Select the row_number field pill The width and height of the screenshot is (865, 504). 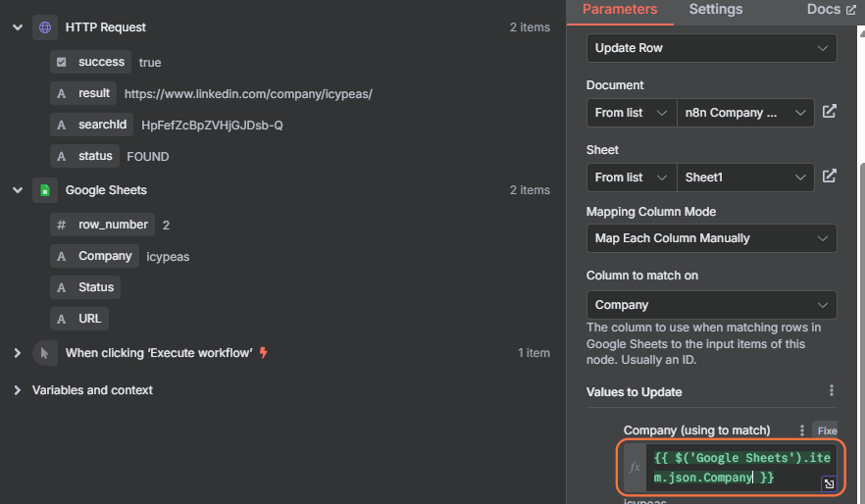[x=103, y=225]
